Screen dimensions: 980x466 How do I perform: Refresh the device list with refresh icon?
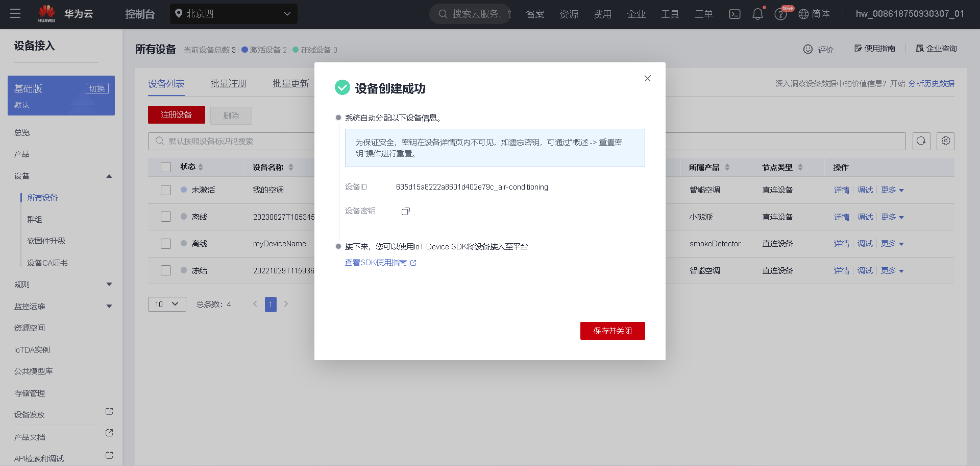921,141
